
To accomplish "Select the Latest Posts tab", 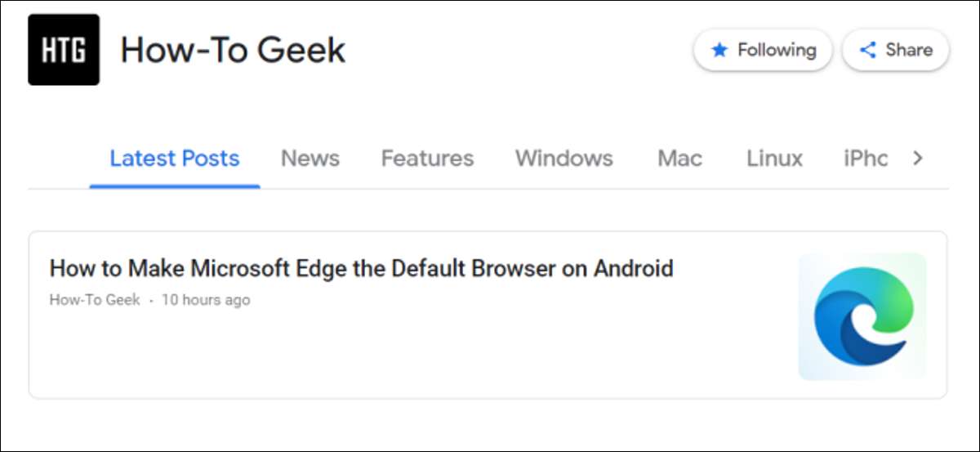I will pos(175,159).
